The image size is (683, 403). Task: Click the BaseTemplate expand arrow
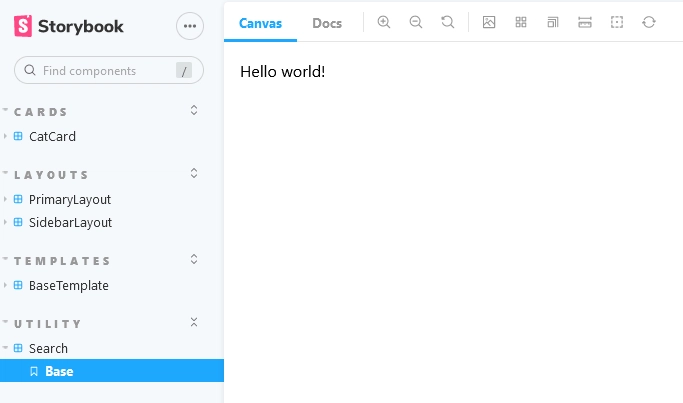[x=5, y=285]
